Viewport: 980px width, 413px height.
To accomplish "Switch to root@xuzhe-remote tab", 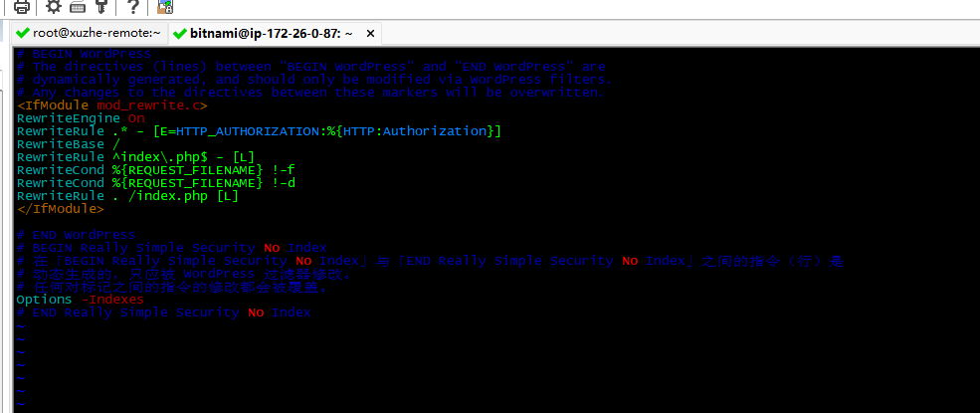I will coord(90,33).
